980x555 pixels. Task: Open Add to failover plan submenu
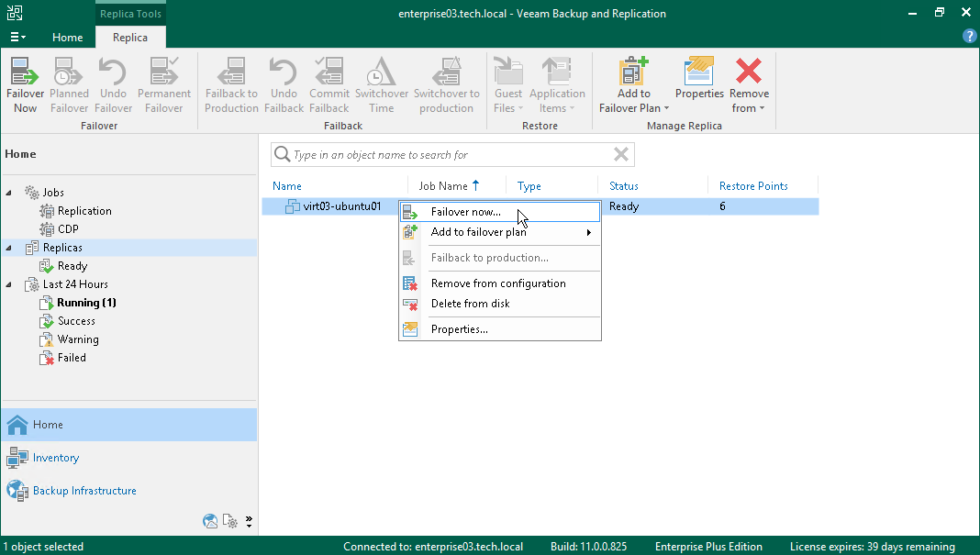[x=500, y=232]
